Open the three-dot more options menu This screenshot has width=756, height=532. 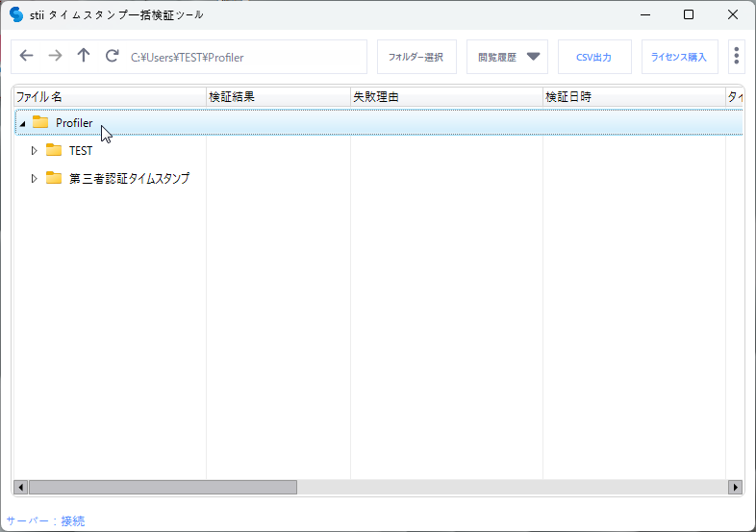(x=736, y=57)
